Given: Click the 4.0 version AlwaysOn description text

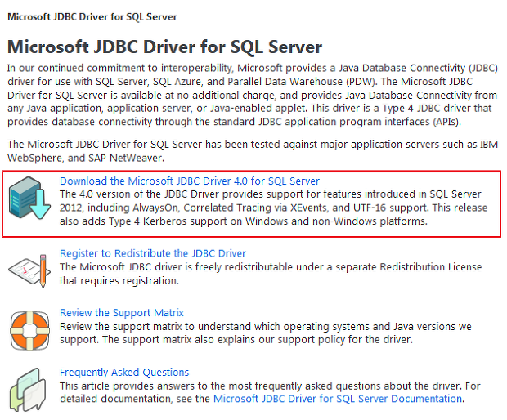Looking at the screenshot, I should point(273,208).
